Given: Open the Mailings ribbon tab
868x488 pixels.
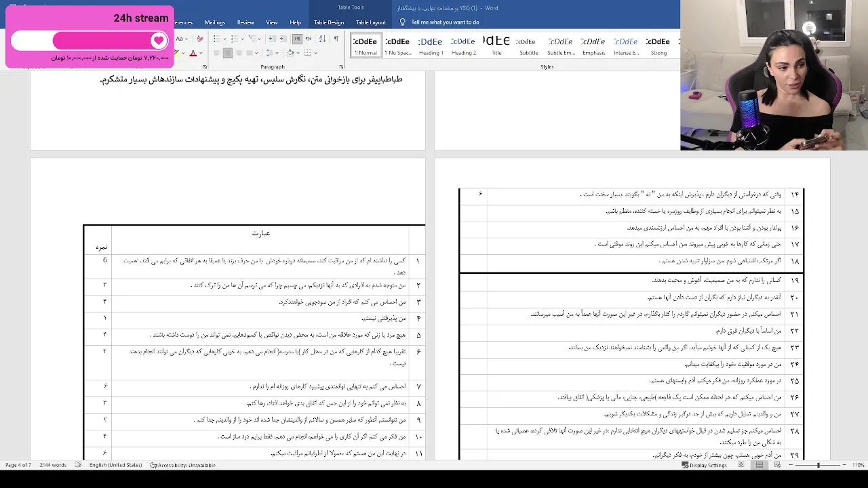Looking at the screenshot, I should coord(215,22).
